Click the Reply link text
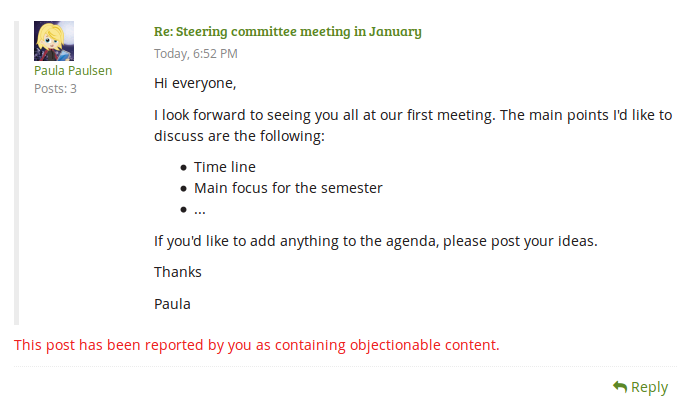The image size is (687, 409). coord(649,387)
